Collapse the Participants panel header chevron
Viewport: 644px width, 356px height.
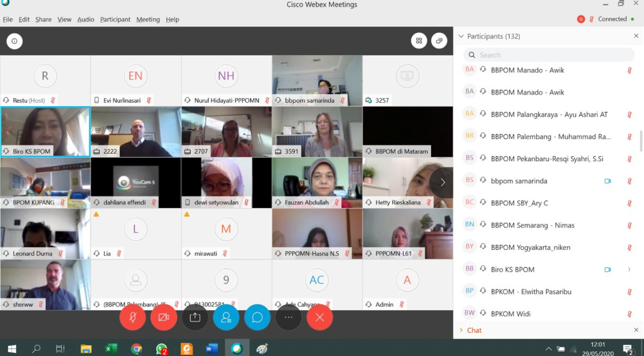pos(461,36)
